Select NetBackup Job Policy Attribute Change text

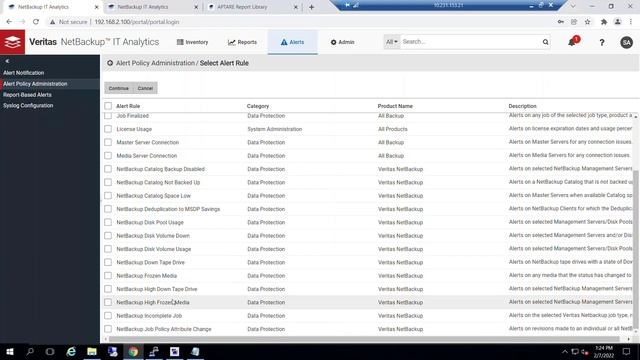tap(164, 329)
